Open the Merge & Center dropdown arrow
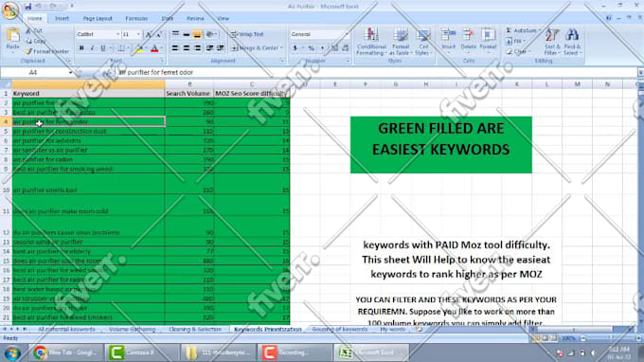The height and width of the screenshot is (362, 644). 282,48
